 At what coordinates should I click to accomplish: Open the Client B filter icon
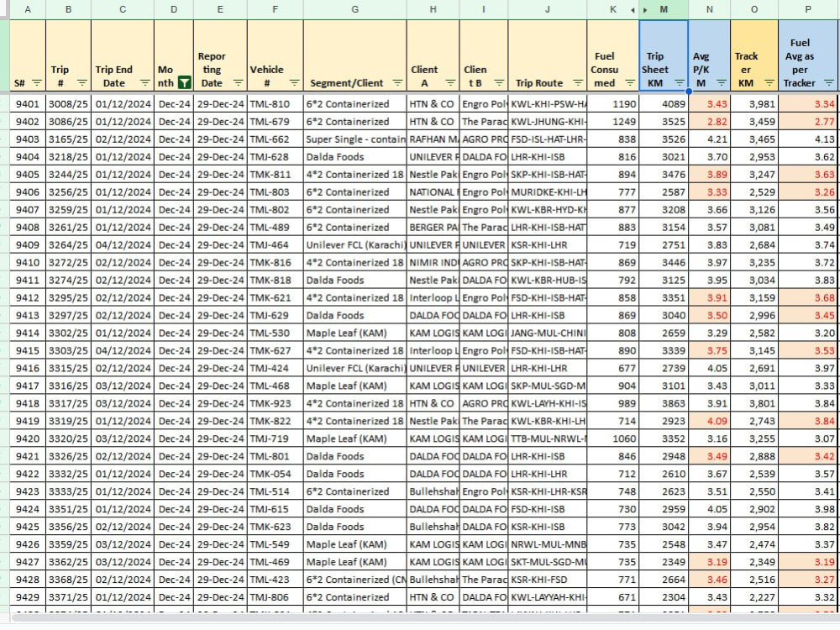pos(499,83)
